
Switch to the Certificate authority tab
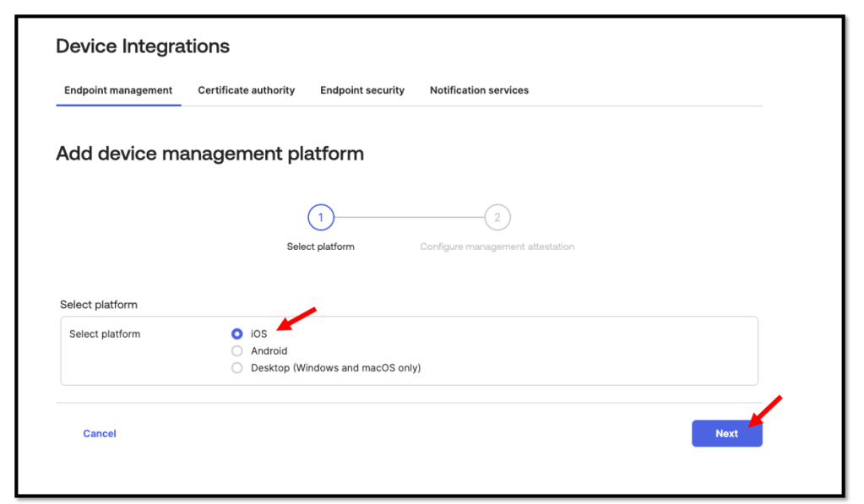click(x=246, y=90)
